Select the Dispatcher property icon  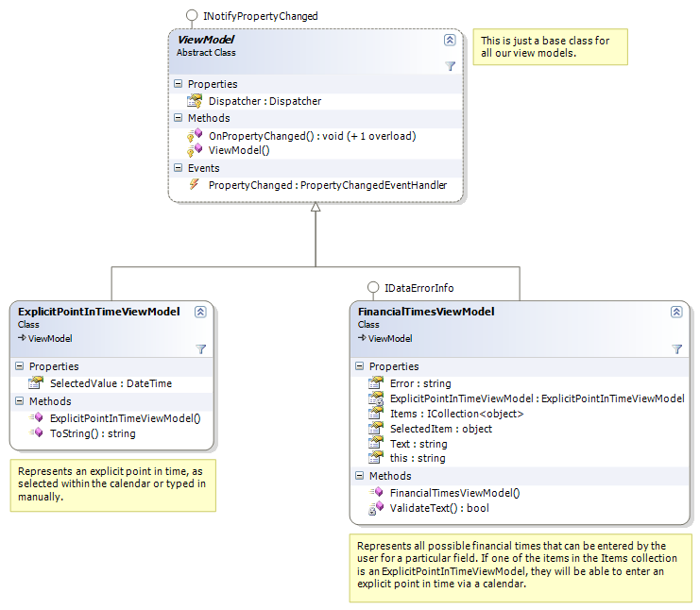[195, 101]
